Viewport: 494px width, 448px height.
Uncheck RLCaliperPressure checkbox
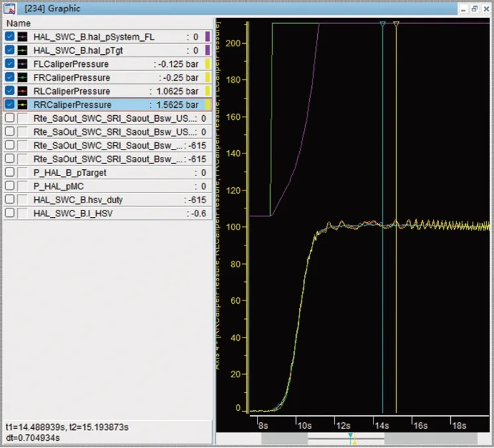(10, 91)
